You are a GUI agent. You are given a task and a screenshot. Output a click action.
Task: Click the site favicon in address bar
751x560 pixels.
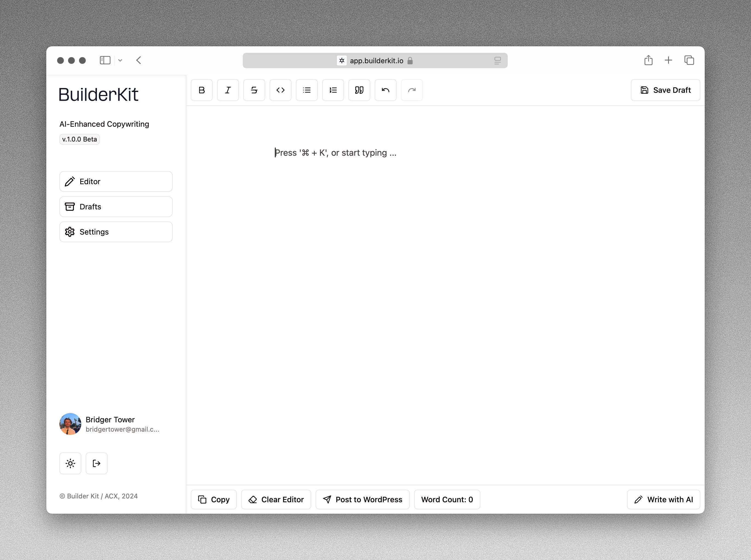[342, 60]
